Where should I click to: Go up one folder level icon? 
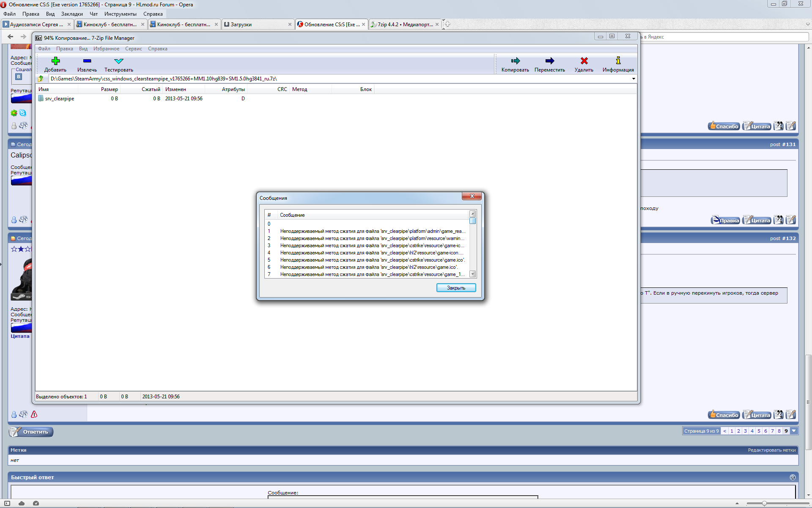pos(41,79)
